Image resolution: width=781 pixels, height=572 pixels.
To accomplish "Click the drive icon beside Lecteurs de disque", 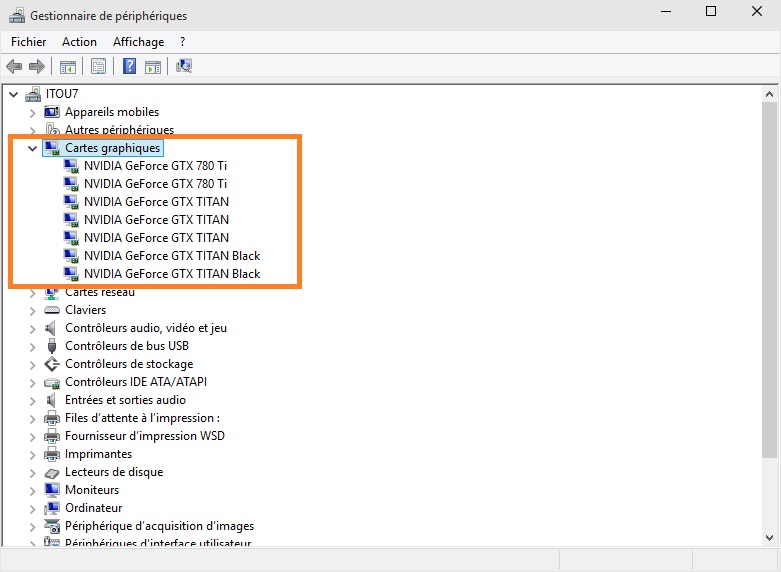I will 52,473.
